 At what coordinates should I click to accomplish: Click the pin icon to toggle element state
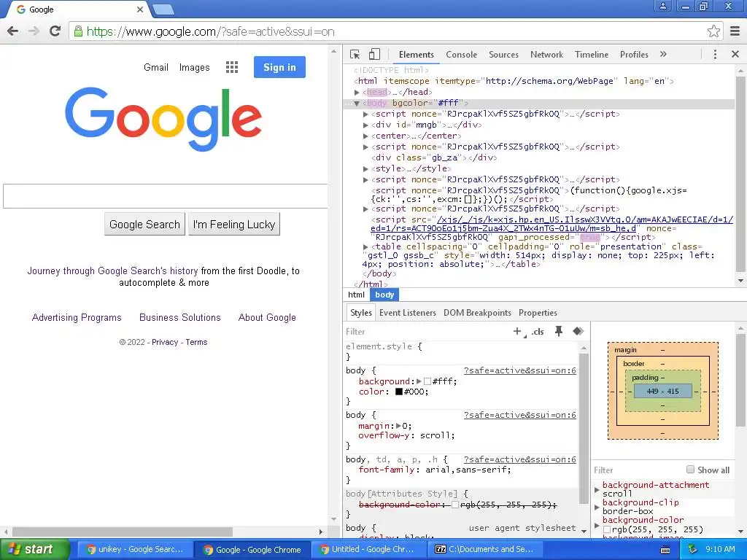559,331
